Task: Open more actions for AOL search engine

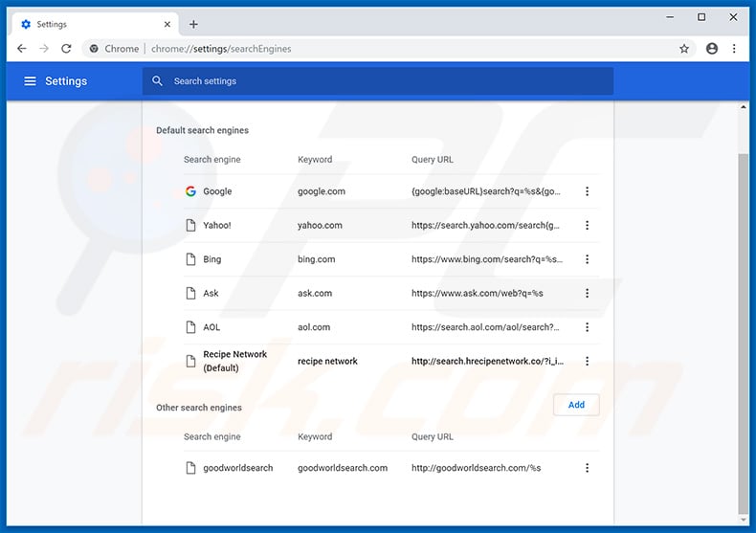Action: coord(587,327)
